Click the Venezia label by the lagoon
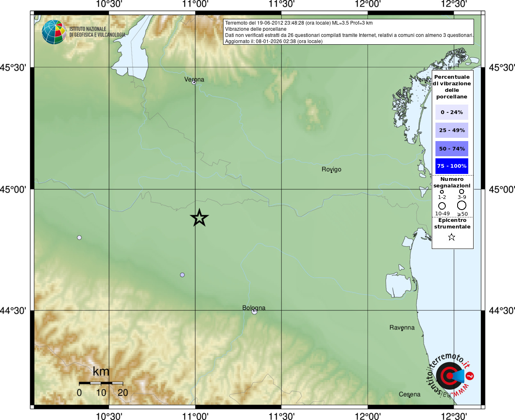 (x=422, y=79)
